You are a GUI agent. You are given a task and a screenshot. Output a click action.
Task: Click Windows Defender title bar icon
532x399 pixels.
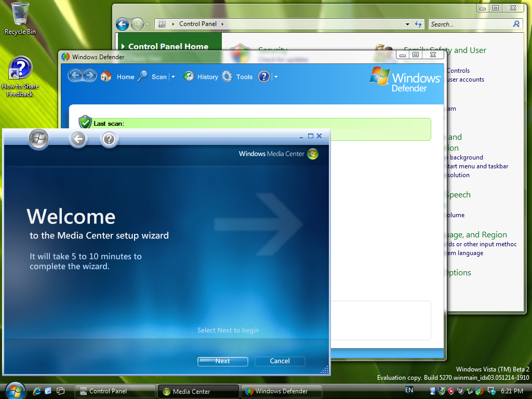pyautogui.click(x=65, y=57)
